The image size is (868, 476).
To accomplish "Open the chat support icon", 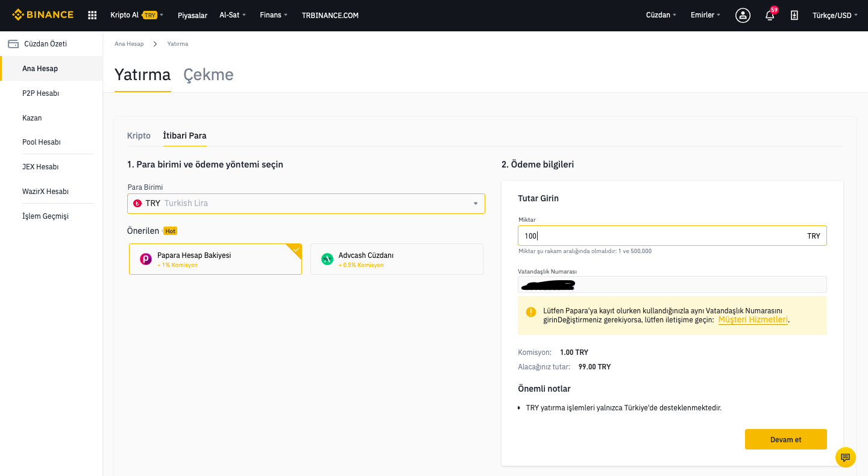I will click(846, 457).
